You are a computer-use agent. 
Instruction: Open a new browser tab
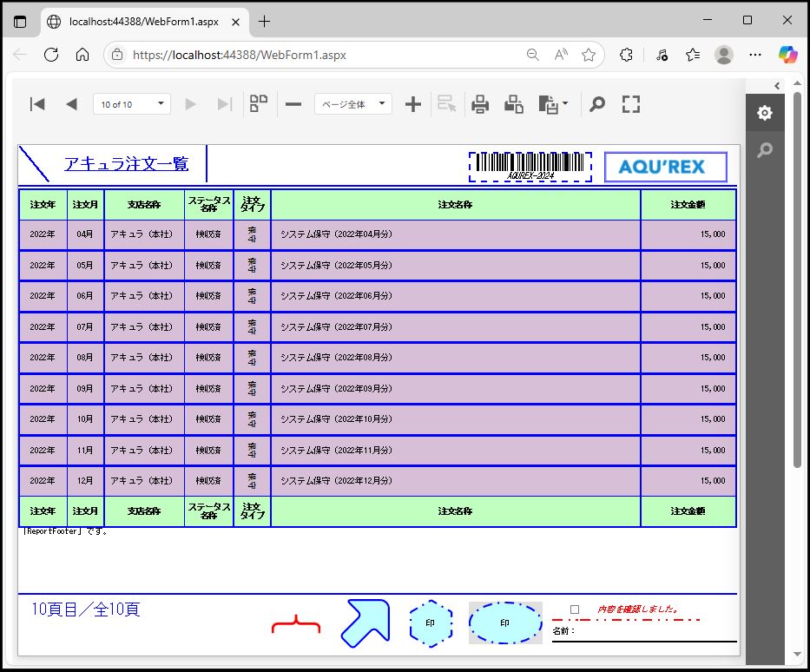click(265, 21)
